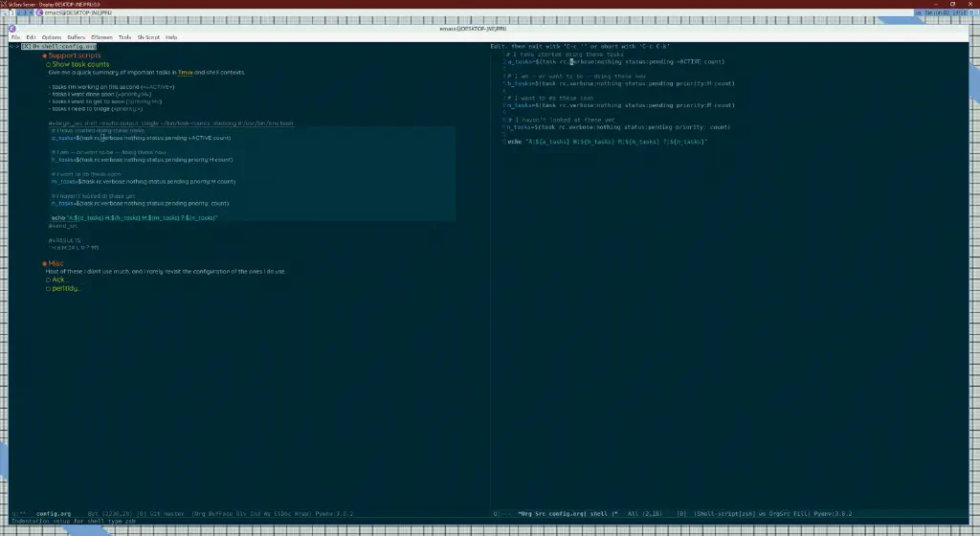Click the green circle bullet next to perltidy

coord(48,289)
